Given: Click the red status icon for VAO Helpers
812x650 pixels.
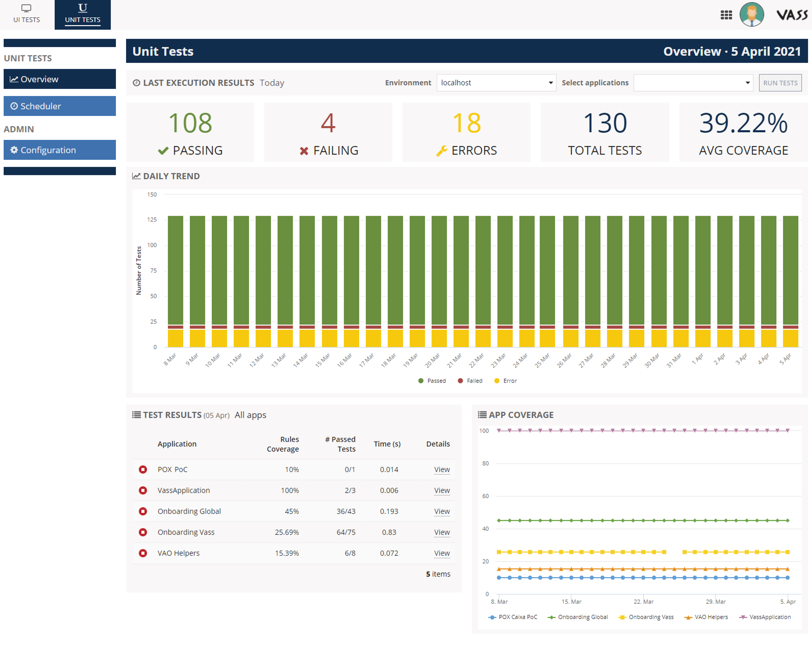Looking at the screenshot, I should click(x=143, y=553).
